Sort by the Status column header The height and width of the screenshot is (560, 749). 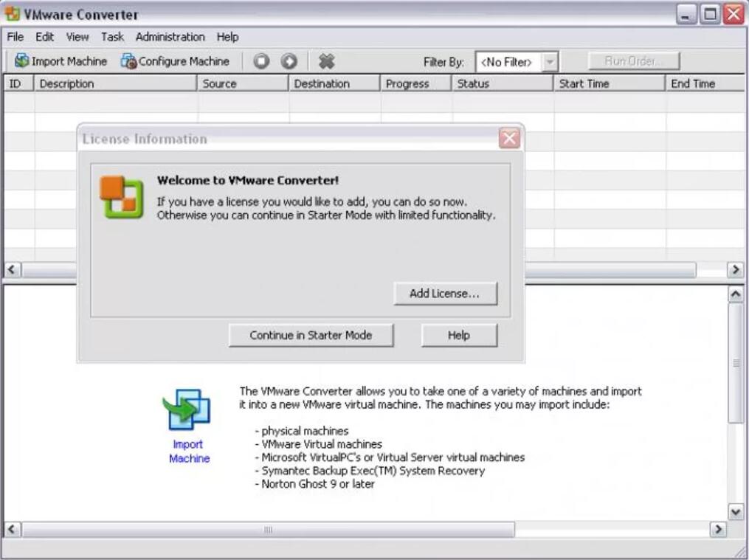coord(503,83)
